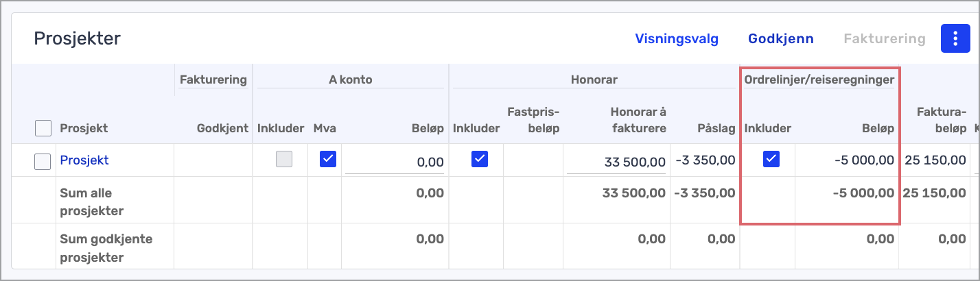Click the Godkjent column header

222,128
